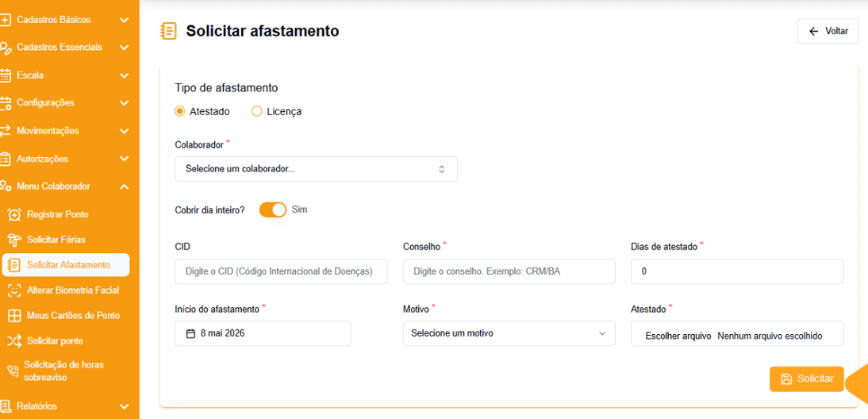Click the calendar icon in Início do afastamento
This screenshot has height=419, width=868.
pyautogui.click(x=191, y=334)
